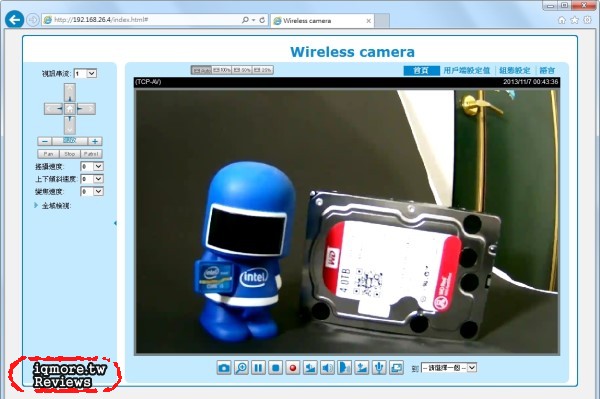Screen dimensions: 600x399
Task: Set video size to 50%
Action: (x=242, y=70)
